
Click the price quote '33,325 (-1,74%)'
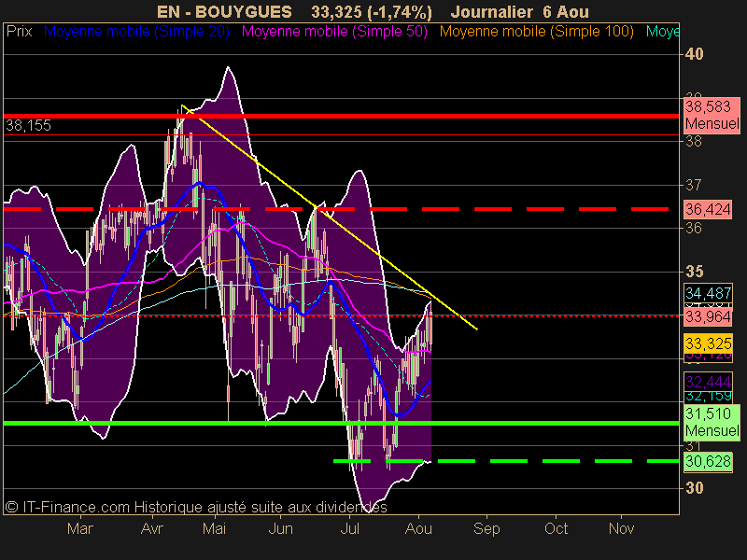(371, 12)
